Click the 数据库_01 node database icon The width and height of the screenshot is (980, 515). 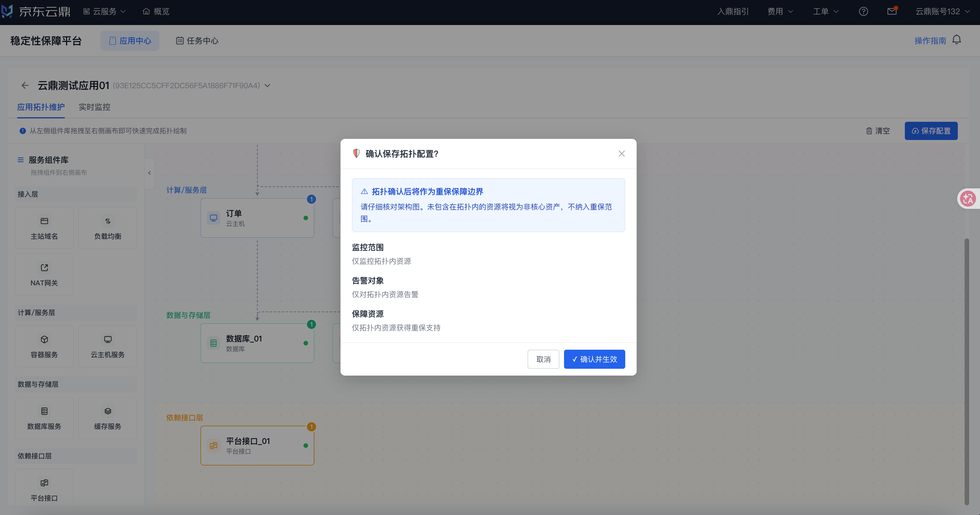click(x=214, y=343)
